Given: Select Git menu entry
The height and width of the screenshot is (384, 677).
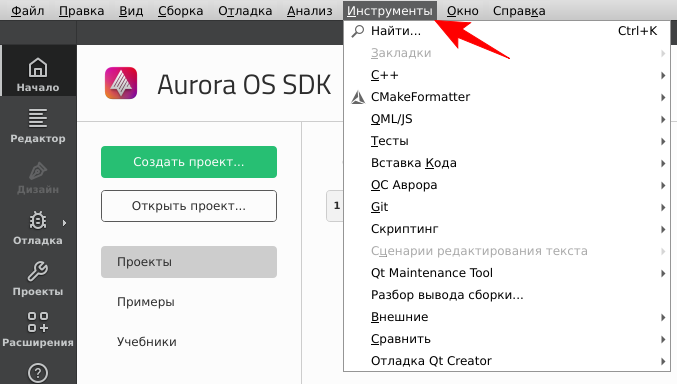Looking at the screenshot, I should [x=507, y=207].
